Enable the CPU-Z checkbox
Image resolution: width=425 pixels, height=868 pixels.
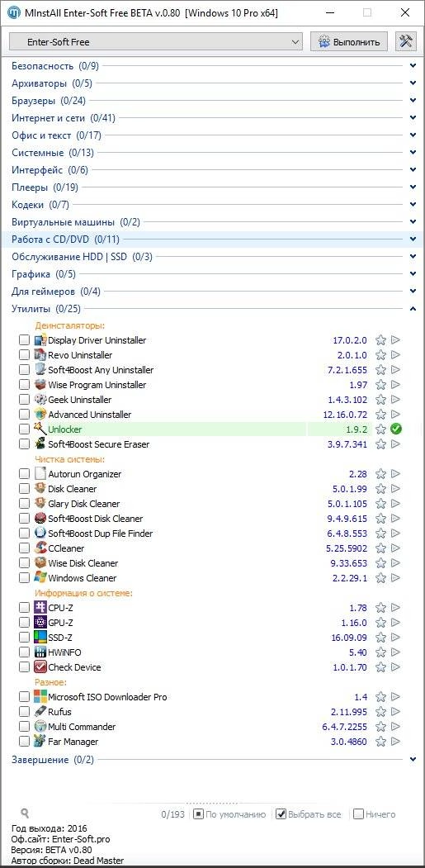[24, 607]
